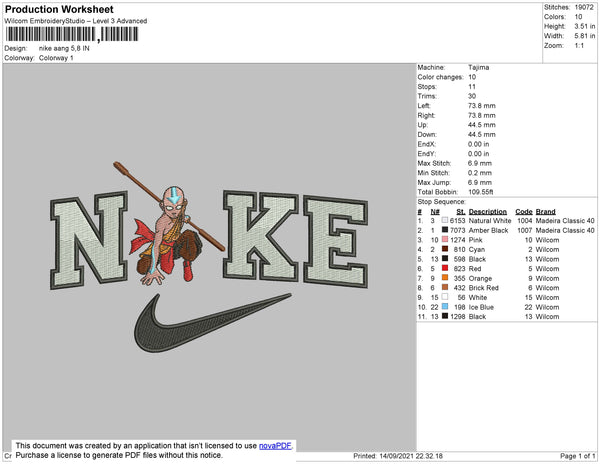Screen dimensions: 600x464
Task: Click the 'Page 1 of 1' footer text
Action: point(577,456)
